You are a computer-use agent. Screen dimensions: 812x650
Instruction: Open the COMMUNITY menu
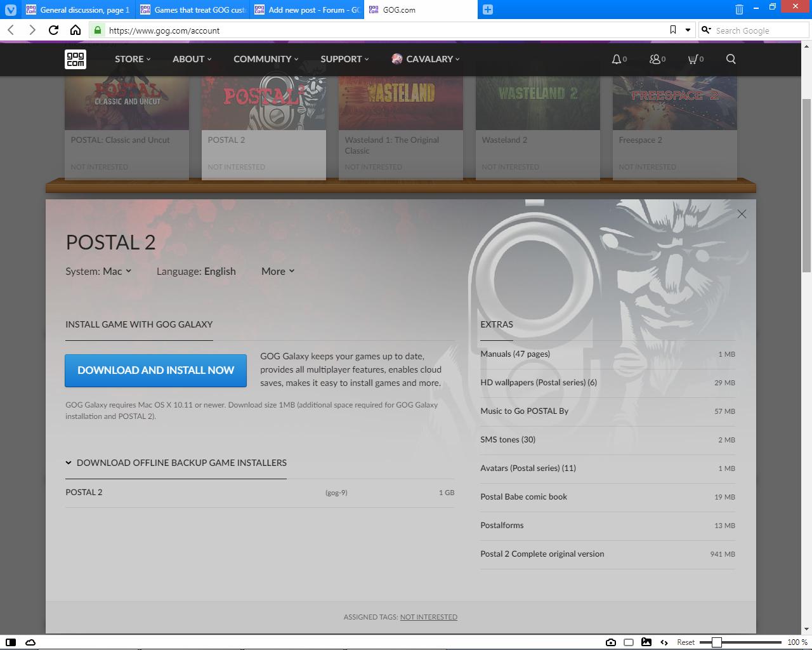[x=265, y=59]
